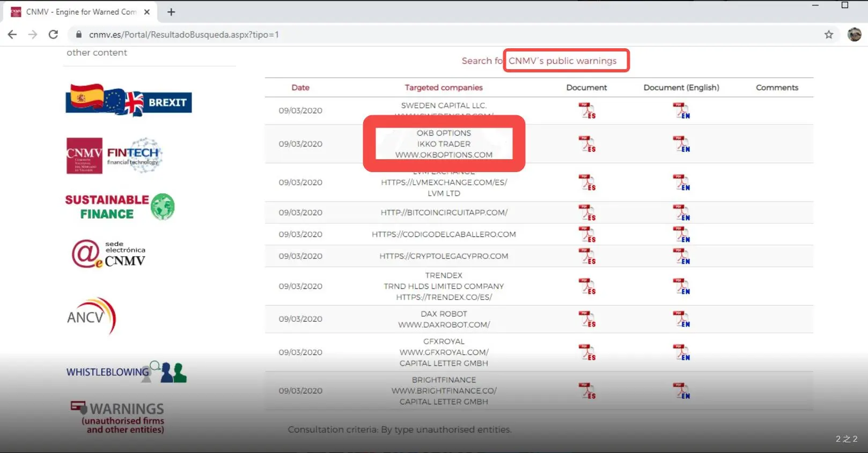This screenshot has height=453, width=868.
Task: Open the Brexit banner
Action: pyautogui.click(x=129, y=100)
